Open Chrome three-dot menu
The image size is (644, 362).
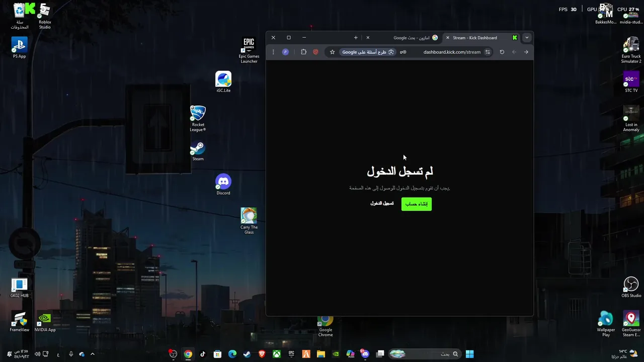pyautogui.click(x=273, y=52)
